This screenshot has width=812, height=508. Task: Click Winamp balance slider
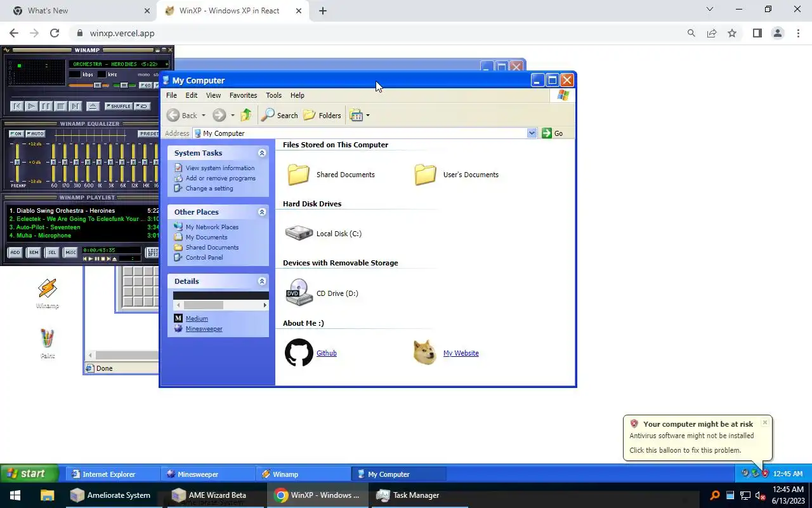pos(124,85)
